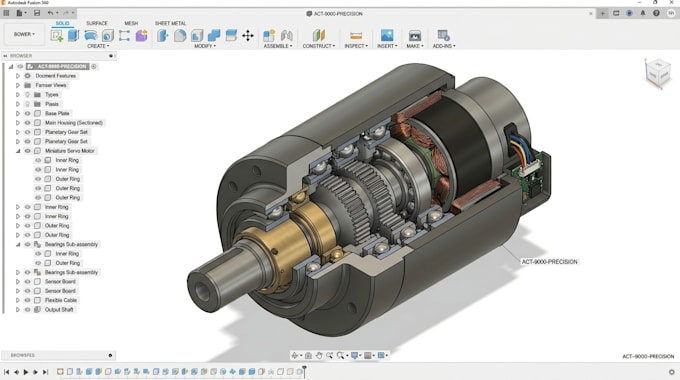Viewport: 680px width, 380px height.
Task: Click the Construct plane icon
Action: tap(319, 35)
